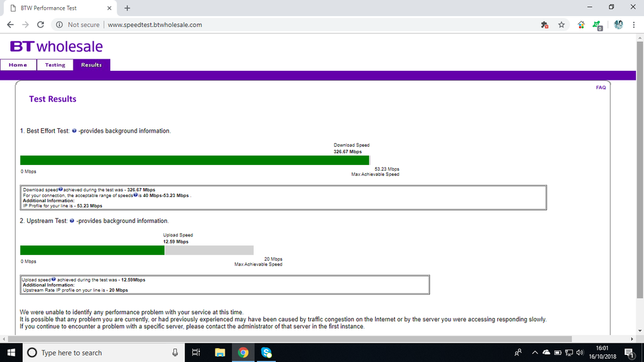
Task: Switch to the Home tab
Action: click(18, 65)
